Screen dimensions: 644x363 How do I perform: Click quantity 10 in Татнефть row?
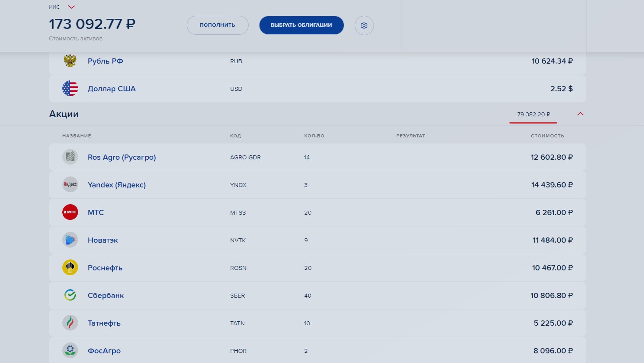(x=307, y=323)
